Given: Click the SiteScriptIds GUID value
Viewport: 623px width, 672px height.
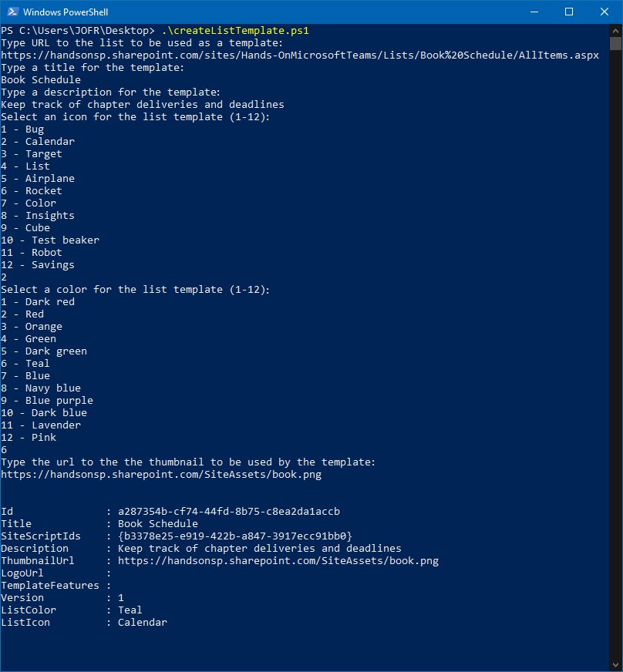Looking at the screenshot, I should coord(235,536).
